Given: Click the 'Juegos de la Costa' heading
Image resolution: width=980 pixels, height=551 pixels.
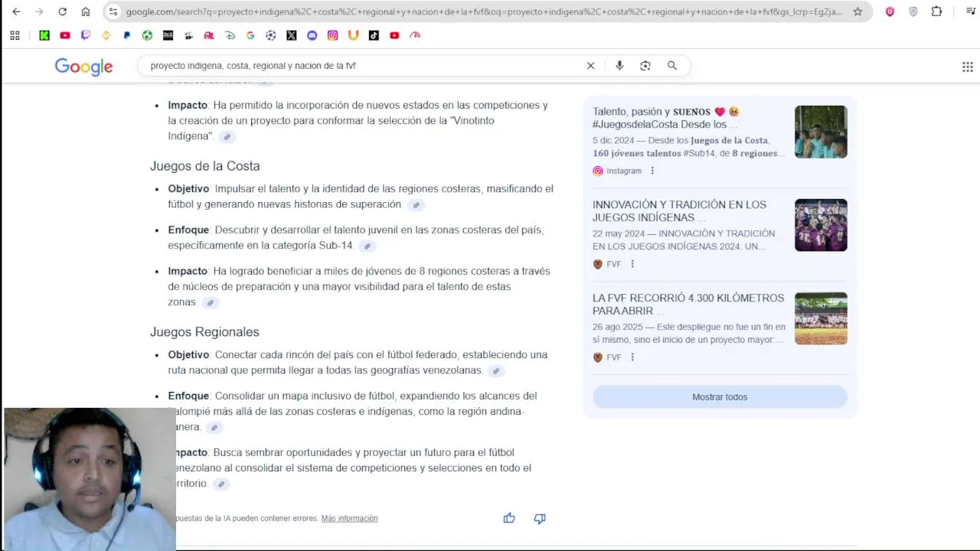Looking at the screenshot, I should [x=205, y=166].
